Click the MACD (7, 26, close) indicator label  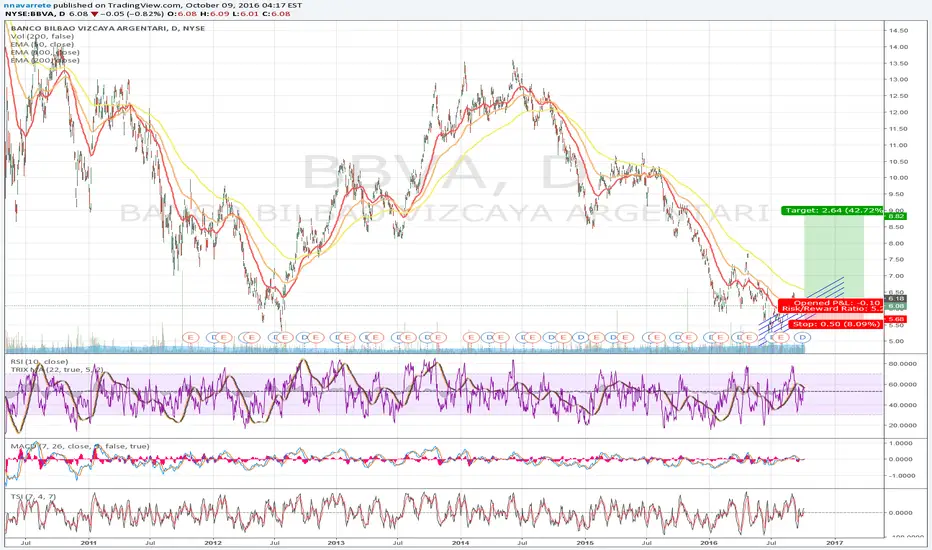pos(80,446)
